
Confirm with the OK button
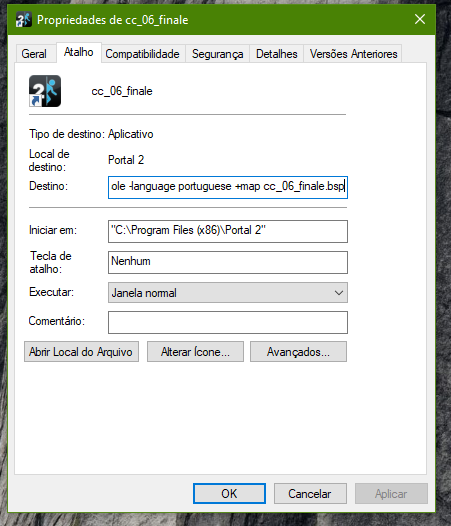coord(229,493)
